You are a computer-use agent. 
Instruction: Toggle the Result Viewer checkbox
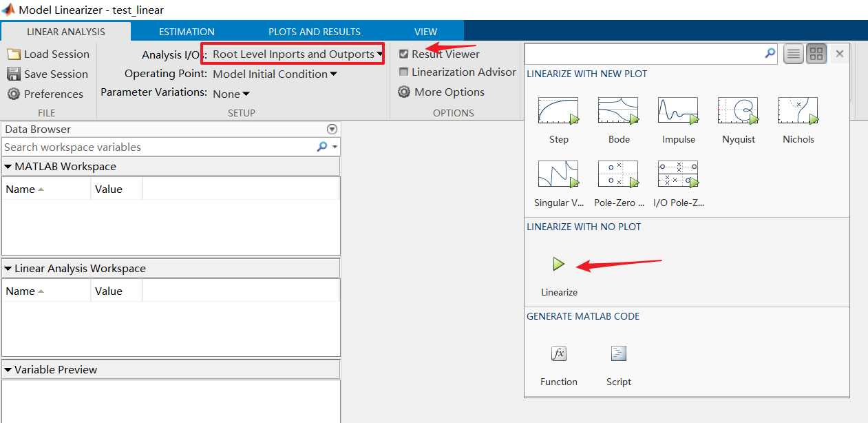click(404, 54)
